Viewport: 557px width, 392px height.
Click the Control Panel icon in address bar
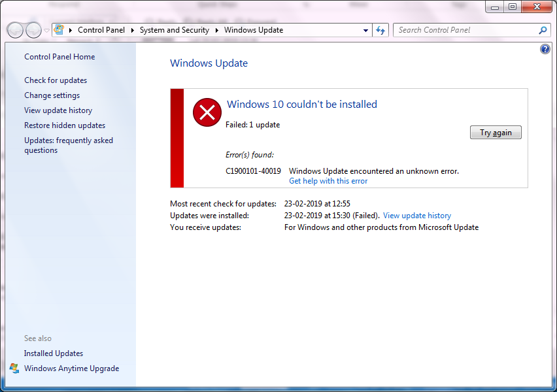pos(59,30)
